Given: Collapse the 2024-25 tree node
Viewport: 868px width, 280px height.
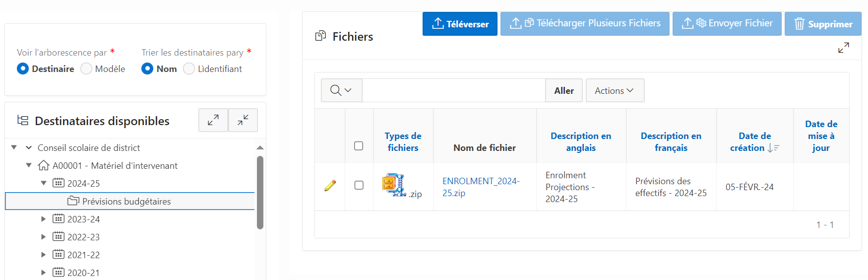Looking at the screenshot, I should coord(44,183).
